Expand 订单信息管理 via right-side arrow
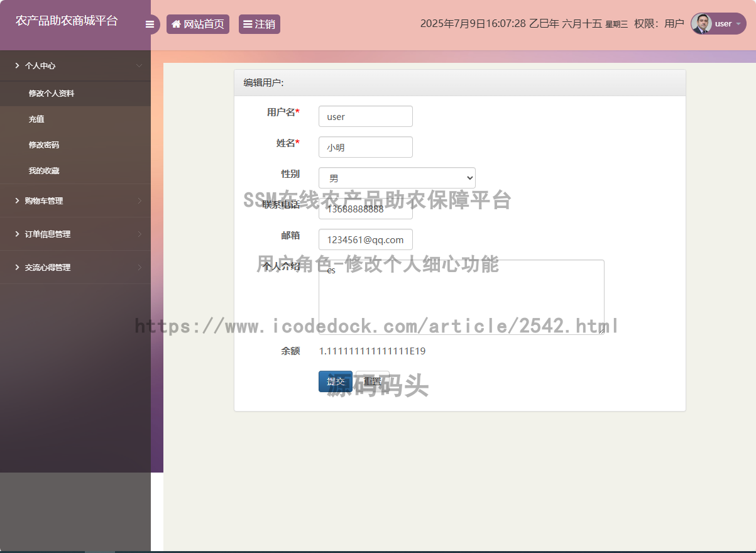The image size is (756, 553). [139, 234]
